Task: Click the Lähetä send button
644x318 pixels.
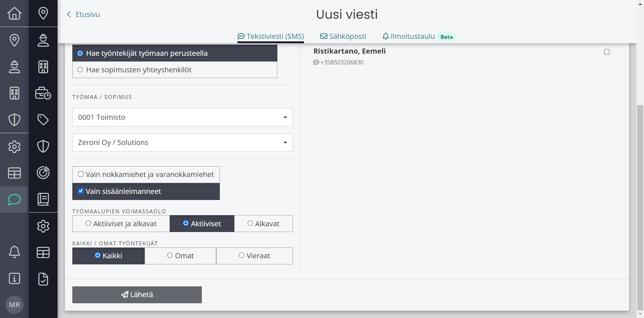Action: coord(137,295)
